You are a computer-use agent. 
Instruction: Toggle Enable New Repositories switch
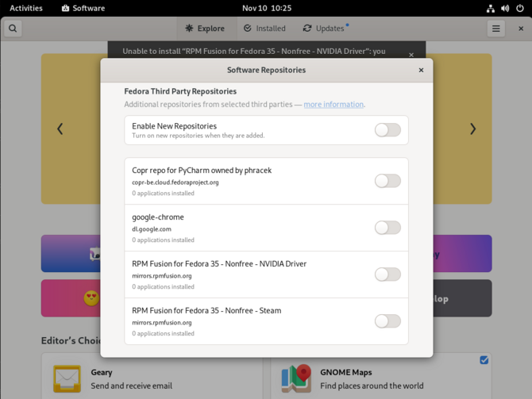387,130
